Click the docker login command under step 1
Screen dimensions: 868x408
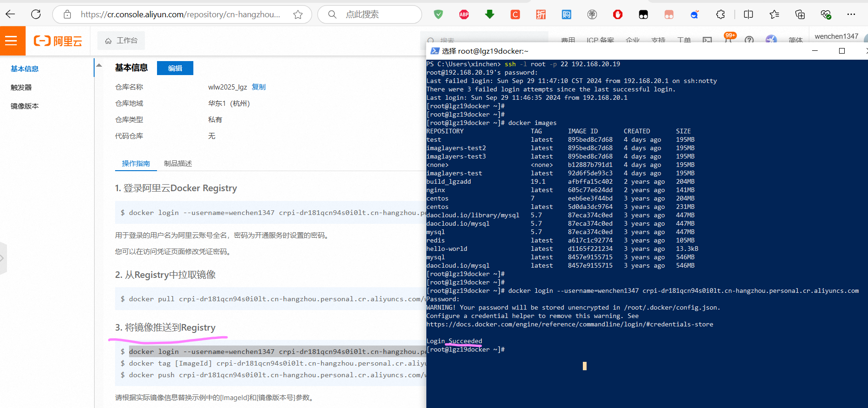[x=274, y=213]
